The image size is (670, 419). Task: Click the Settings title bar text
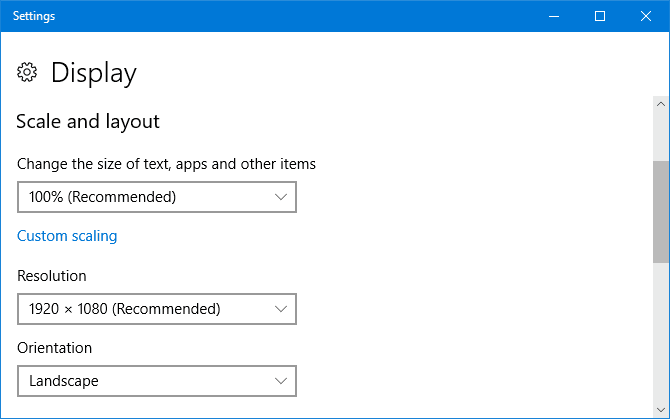coord(34,16)
